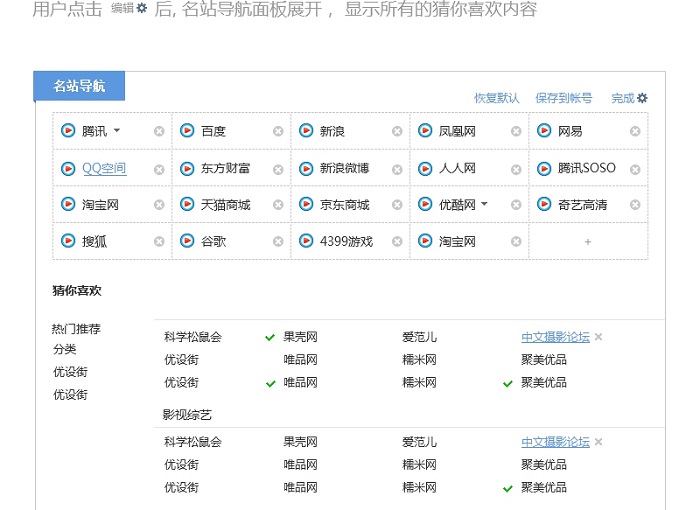Click the play icon beside 新浪微博
700x510 pixels.
click(306, 168)
